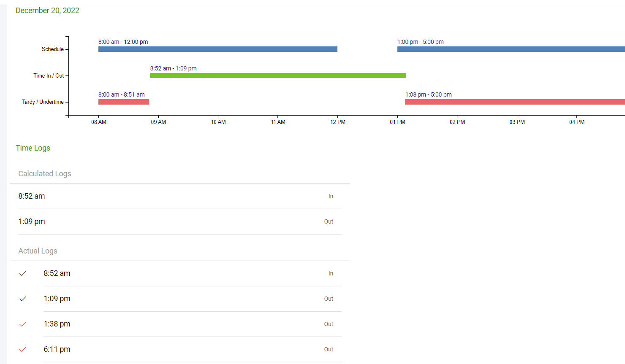Click the Calculated Logs subheading

pos(45,174)
